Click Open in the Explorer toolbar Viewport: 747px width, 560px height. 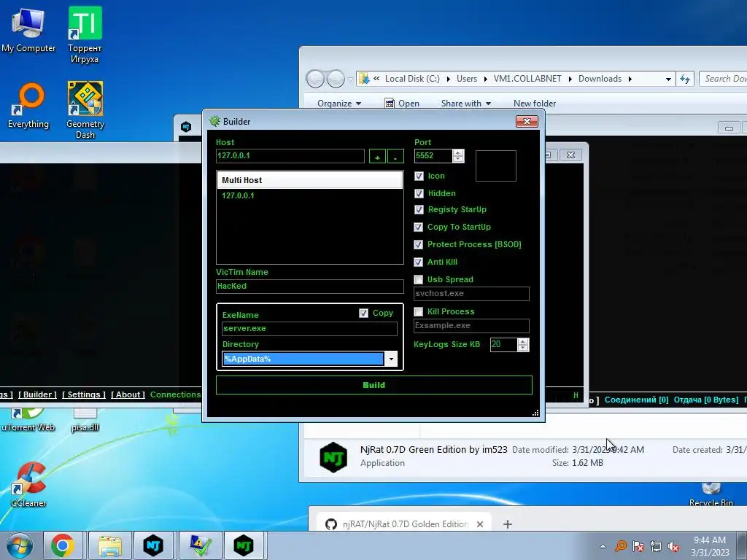tap(402, 104)
